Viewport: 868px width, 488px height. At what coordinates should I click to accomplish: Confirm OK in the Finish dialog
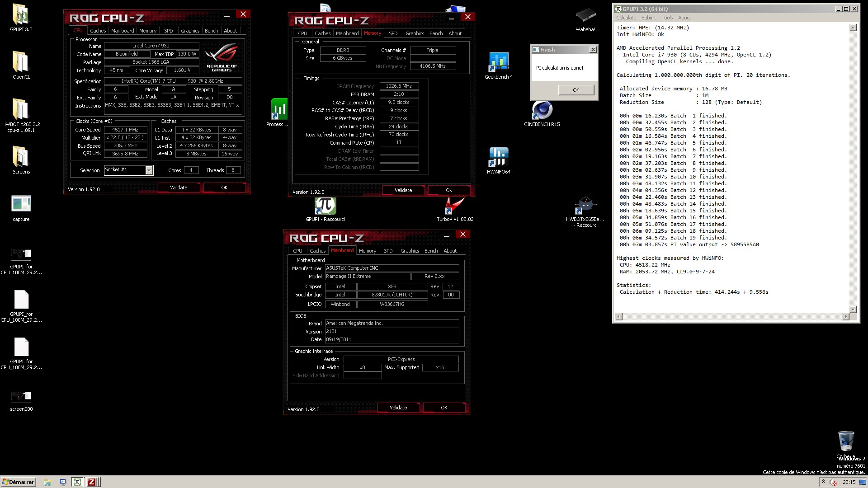click(x=576, y=90)
